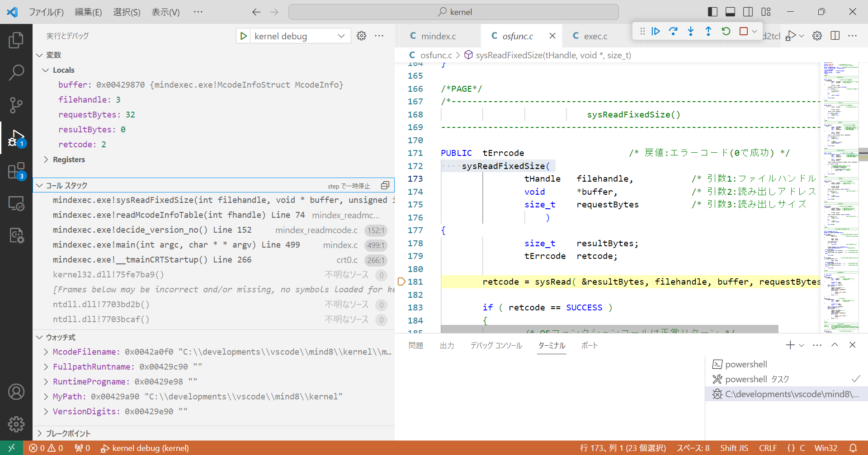Switch to the ポート panel tab

pyautogui.click(x=590, y=346)
